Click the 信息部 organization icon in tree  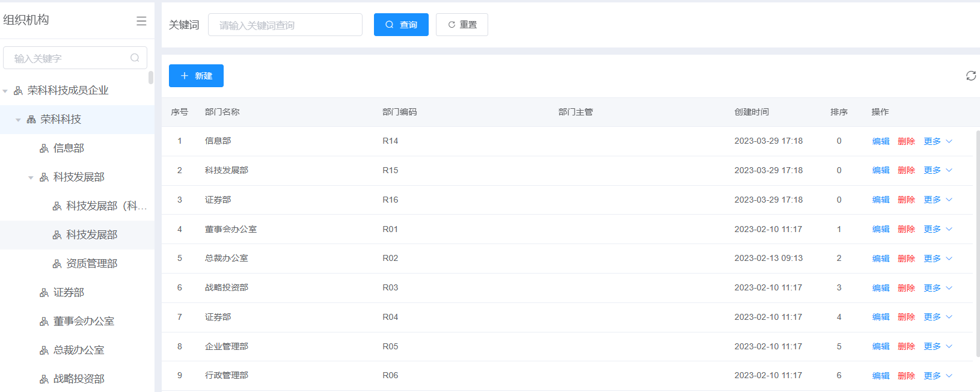tap(44, 149)
